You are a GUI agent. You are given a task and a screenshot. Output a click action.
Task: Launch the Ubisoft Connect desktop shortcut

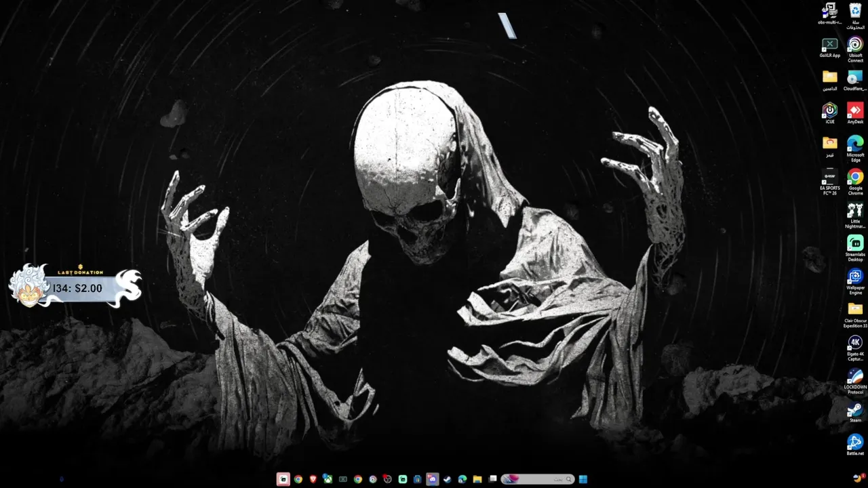pos(855,49)
